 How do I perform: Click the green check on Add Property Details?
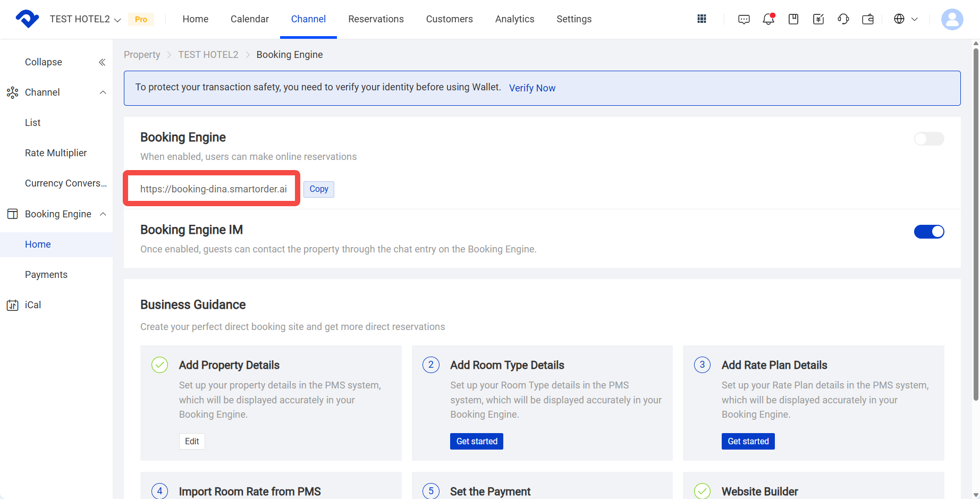click(x=160, y=365)
